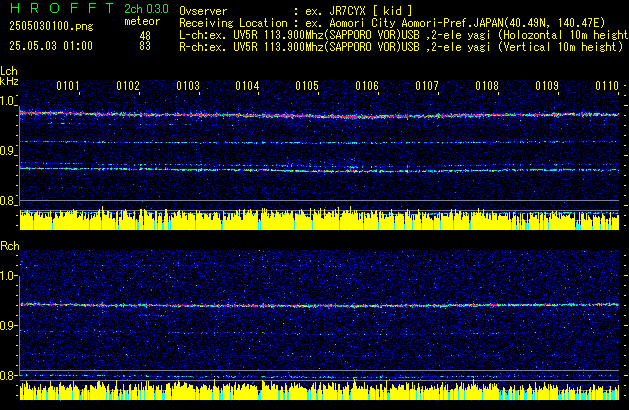Click the strong red carrier line in Rch
The height and width of the screenshot is (410, 629).
point(319,305)
